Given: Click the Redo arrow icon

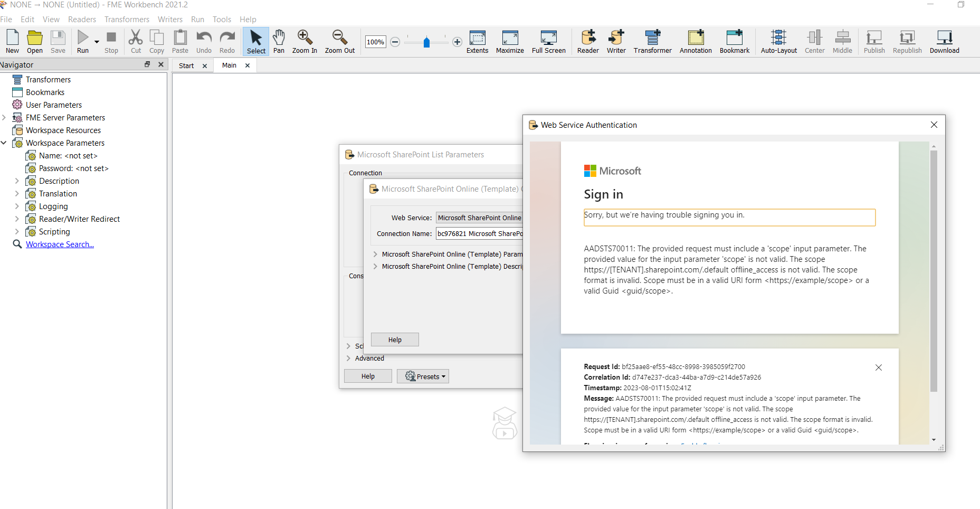Looking at the screenshot, I should tap(227, 42).
